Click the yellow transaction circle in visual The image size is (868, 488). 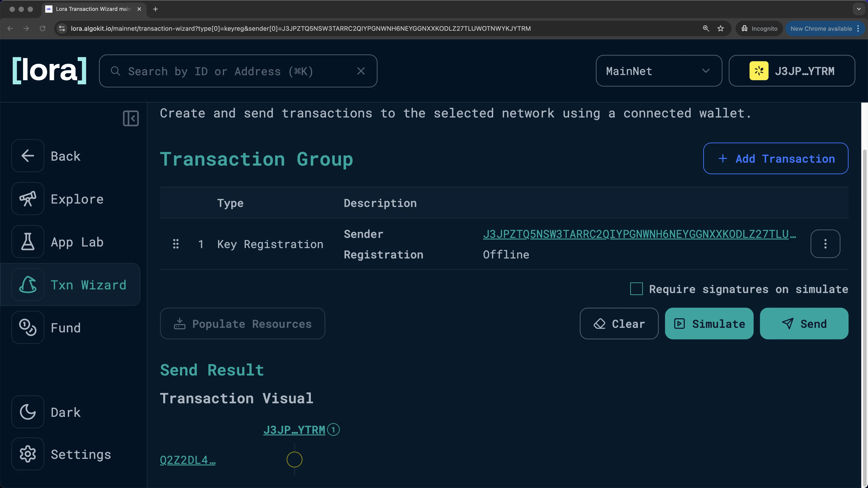click(x=294, y=460)
